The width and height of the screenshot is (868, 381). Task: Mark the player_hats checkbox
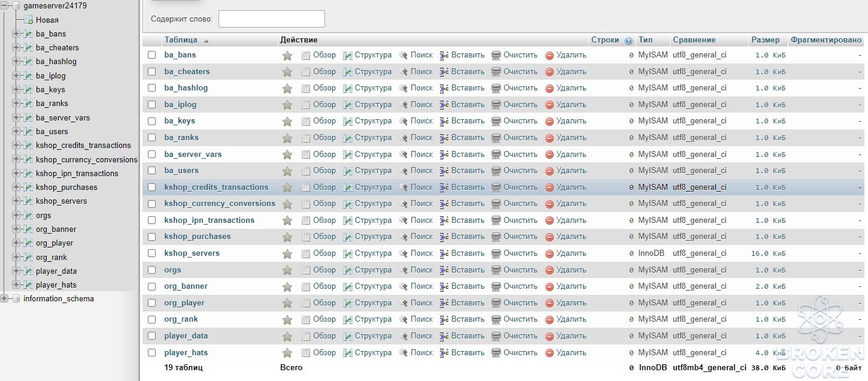point(152,353)
